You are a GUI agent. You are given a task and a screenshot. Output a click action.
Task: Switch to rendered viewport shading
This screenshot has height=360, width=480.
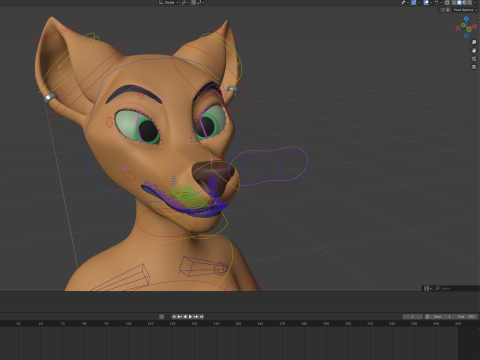pyautogui.click(x=470, y=2)
